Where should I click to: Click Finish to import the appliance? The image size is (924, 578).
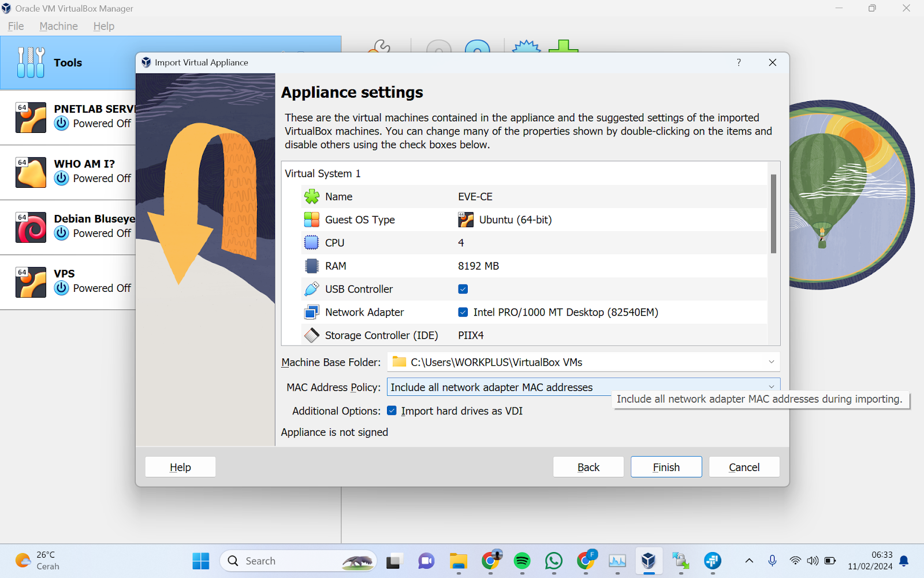666,467
